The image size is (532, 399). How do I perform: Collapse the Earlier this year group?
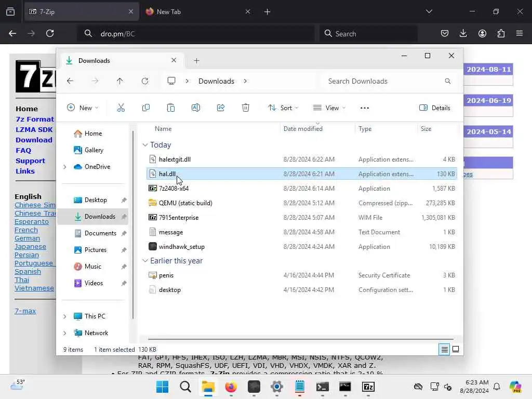145,261
